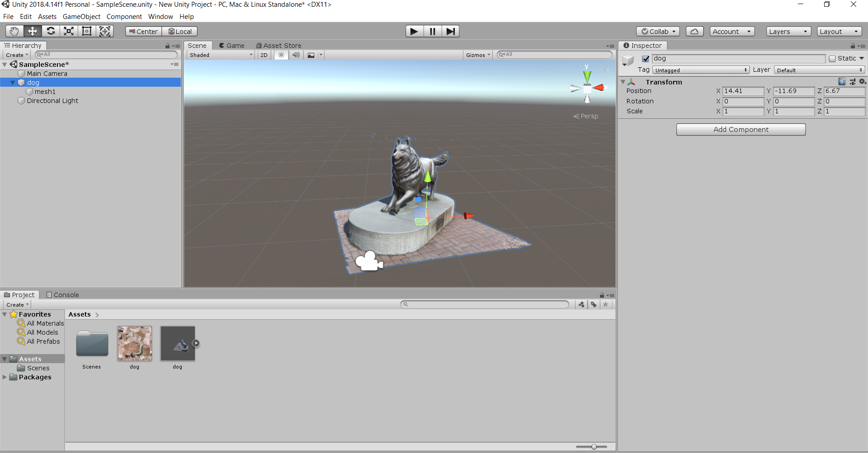The image size is (868, 453).
Task: Open the Layers dropdown
Action: point(788,32)
